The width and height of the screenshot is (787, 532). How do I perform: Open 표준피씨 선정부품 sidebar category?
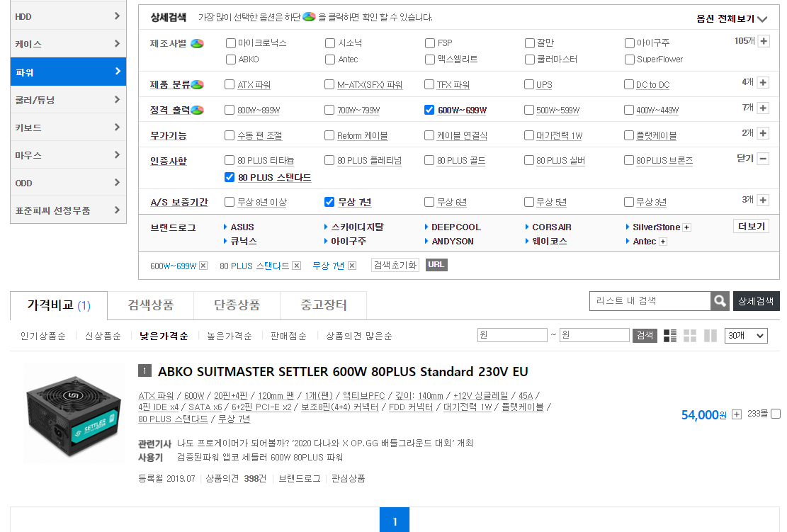click(68, 210)
